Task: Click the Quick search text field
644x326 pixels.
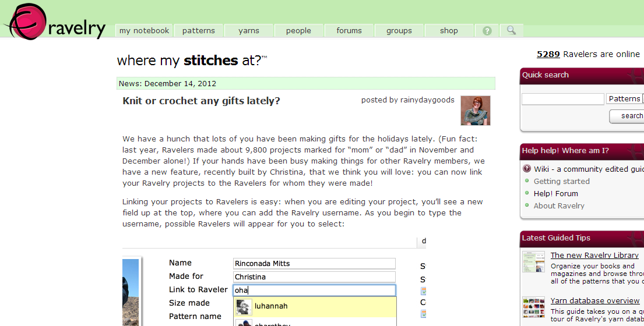Action: coord(562,99)
